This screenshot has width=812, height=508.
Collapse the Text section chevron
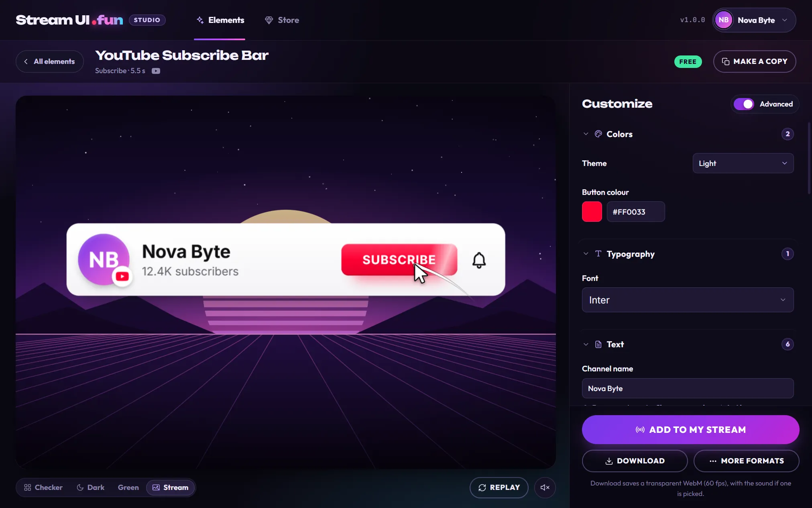pyautogui.click(x=586, y=344)
